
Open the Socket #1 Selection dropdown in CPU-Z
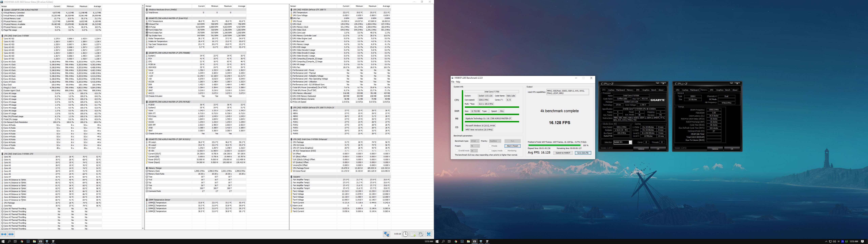tap(622, 142)
